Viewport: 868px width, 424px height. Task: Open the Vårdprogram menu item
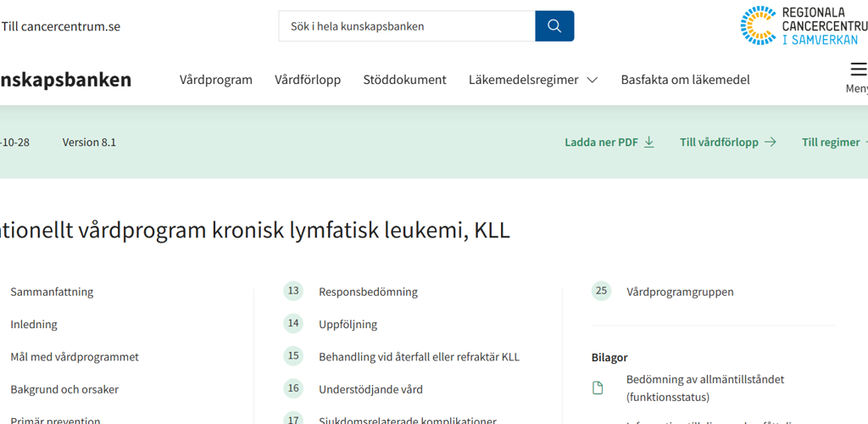(x=216, y=80)
